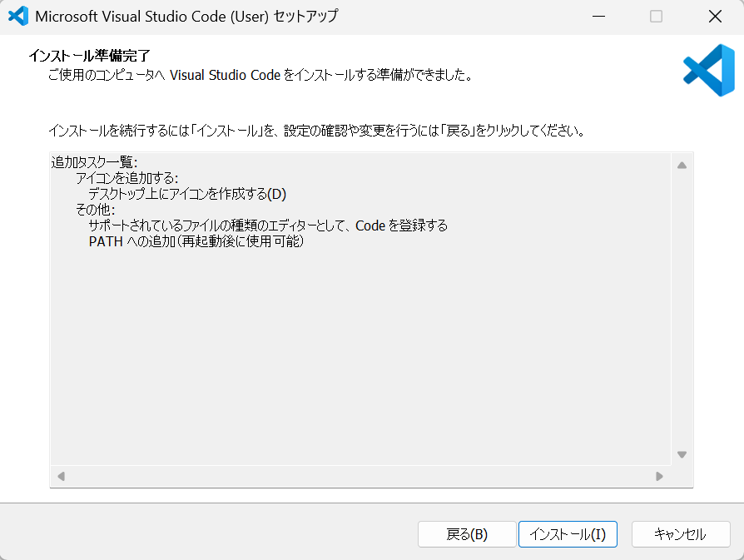Click the scroll right arrow below summary box
The height and width of the screenshot is (560, 744).
(x=659, y=477)
